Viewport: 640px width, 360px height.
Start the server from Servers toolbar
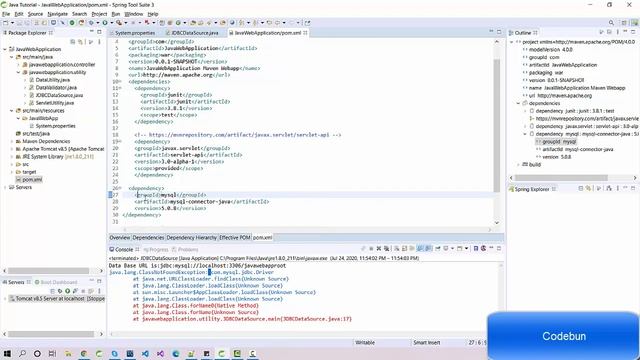pos(68,291)
